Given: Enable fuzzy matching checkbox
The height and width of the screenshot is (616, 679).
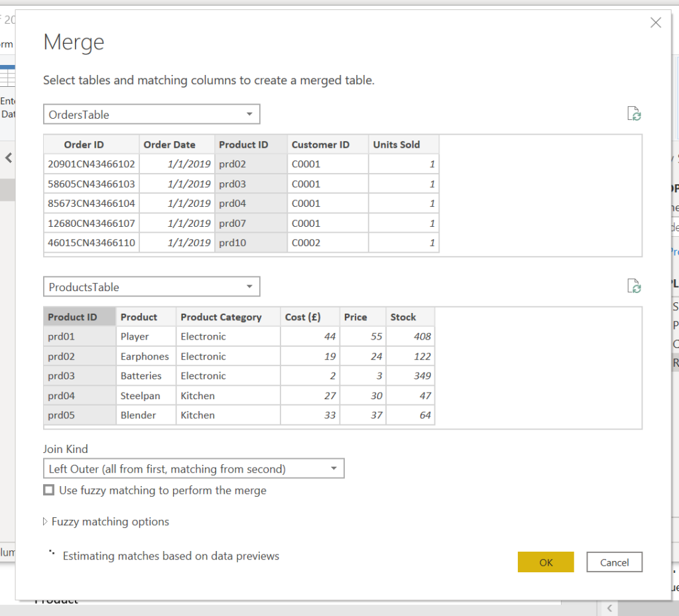Looking at the screenshot, I should click(x=48, y=491).
